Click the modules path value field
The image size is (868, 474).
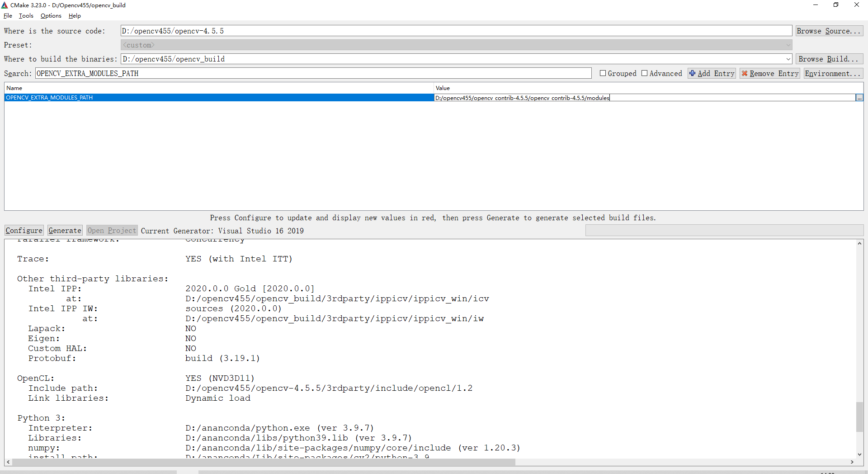coord(644,98)
